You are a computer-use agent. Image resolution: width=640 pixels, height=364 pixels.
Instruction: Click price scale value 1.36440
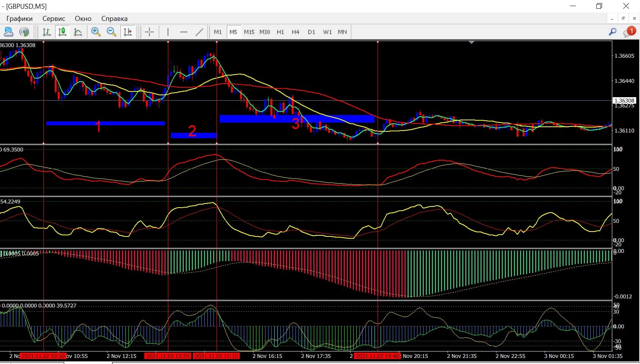tap(624, 81)
